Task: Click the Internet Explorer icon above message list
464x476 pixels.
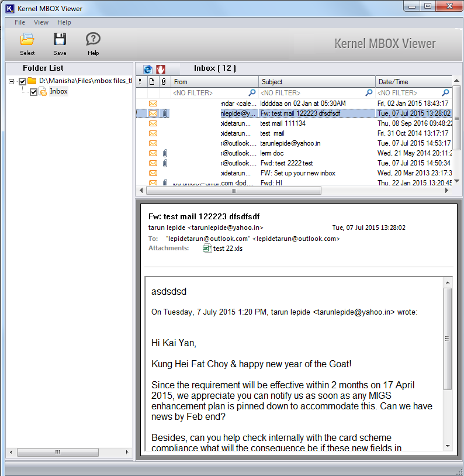Action: click(148, 69)
